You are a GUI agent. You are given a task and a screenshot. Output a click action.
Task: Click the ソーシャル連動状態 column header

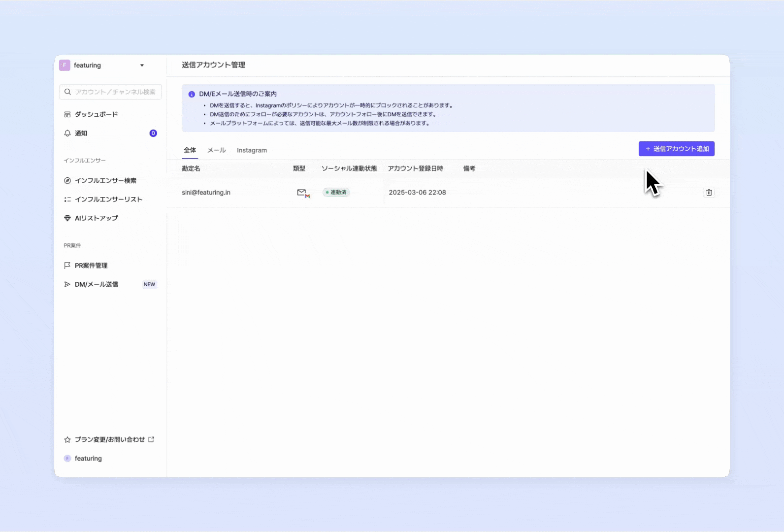[x=349, y=168]
